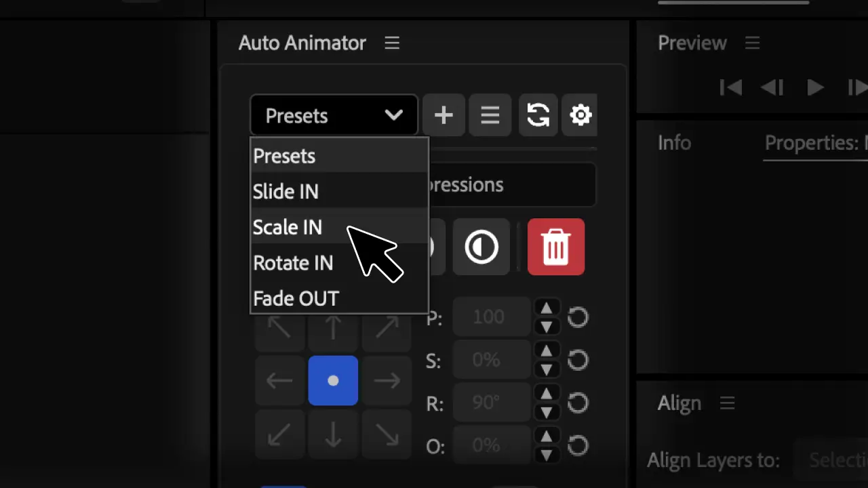Viewport: 868px width, 488px height.
Task: Add a preset with the plus icon
Action: (443, 115)
